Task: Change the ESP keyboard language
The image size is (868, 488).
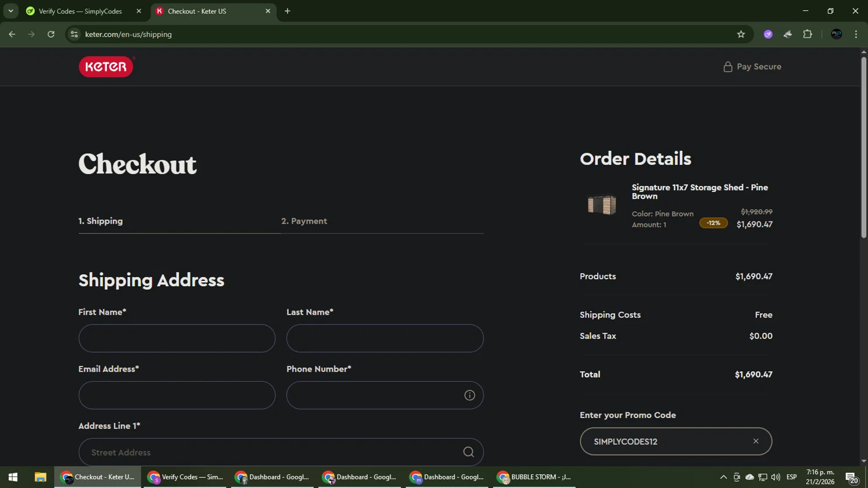Action: 792,477
